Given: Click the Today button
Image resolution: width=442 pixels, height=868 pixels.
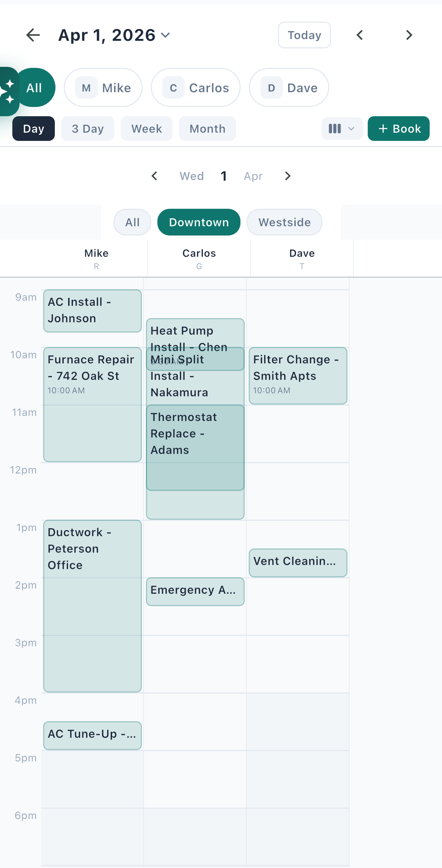Looking at the screenshot, I should [304, 35].
